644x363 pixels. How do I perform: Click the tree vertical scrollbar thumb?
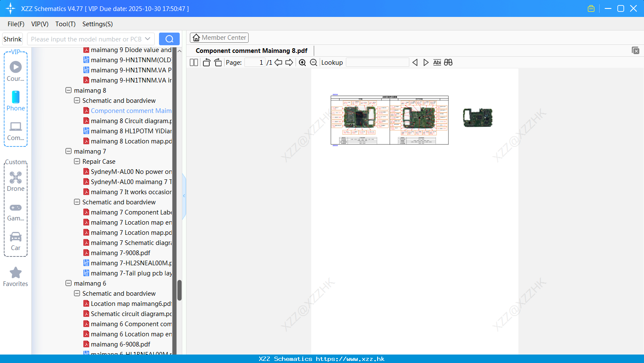coord(179,290)
